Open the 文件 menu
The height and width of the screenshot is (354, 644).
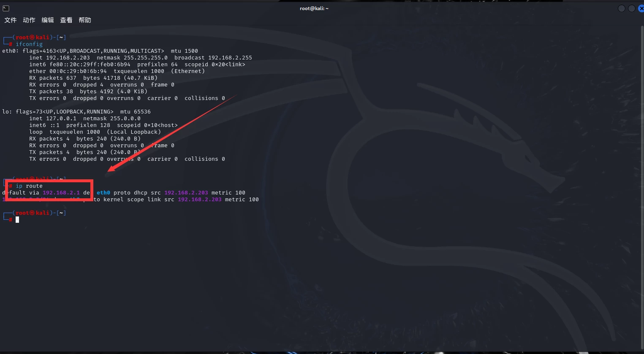(x=11, y=20)
